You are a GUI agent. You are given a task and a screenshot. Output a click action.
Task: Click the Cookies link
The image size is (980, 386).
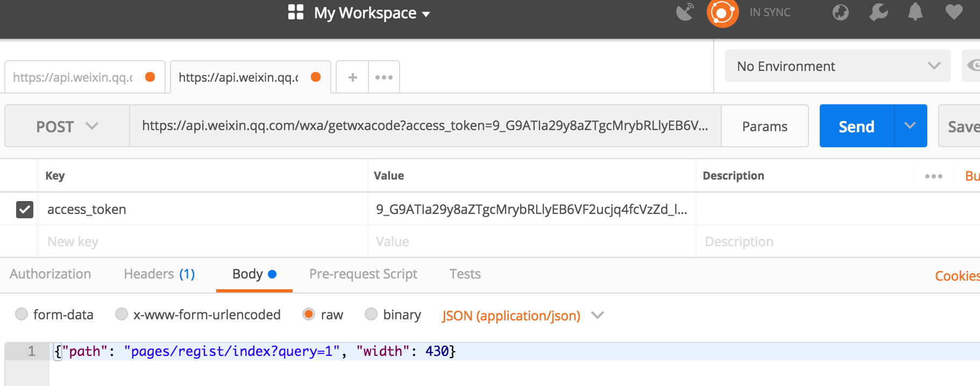957,276
